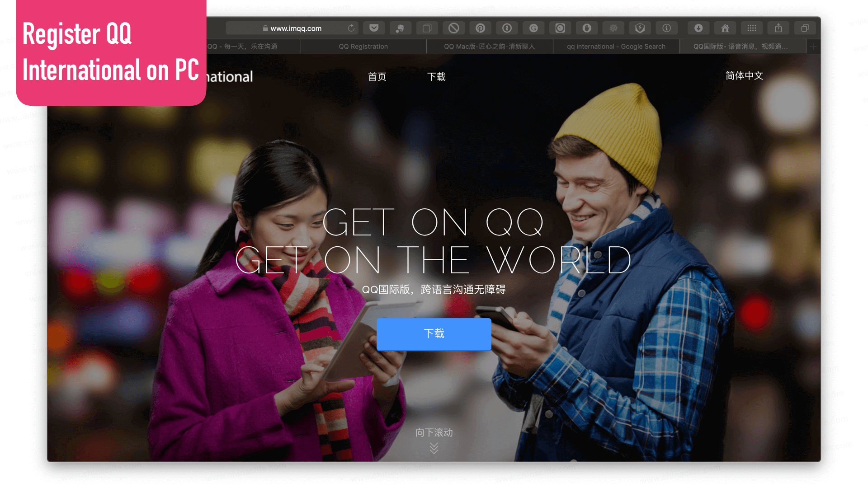
Task: Click the www.imqq.com address bar
Action: (292, 28)
